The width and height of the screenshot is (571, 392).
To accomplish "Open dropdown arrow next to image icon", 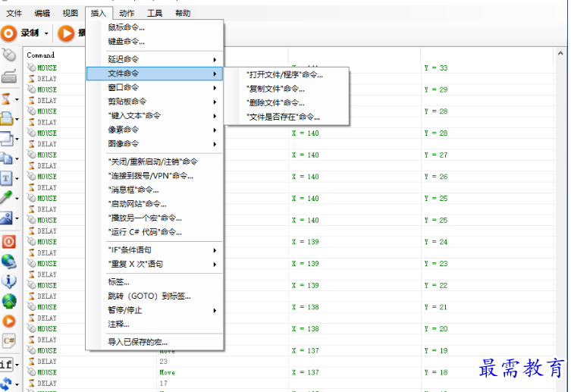I will (x=17, y=218).
